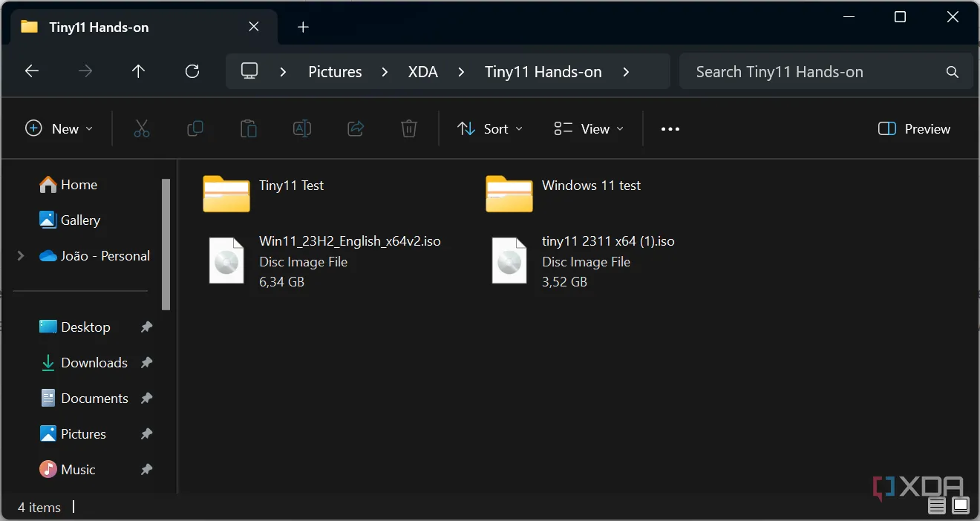The width and height of the screenshot is (980, 521).
Task: Unpin Pictures from quick access
Action: tap(147, 434)
